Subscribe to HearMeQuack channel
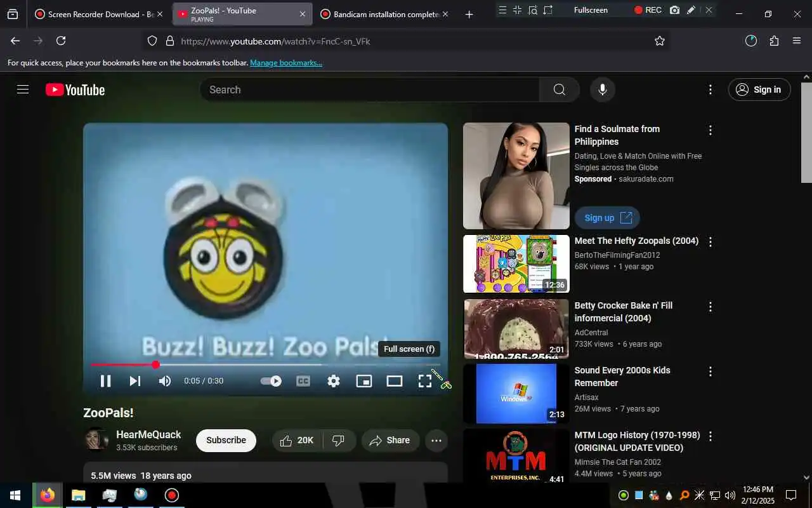The height and width of the screenshot is (508, 812). click(226, 440)
